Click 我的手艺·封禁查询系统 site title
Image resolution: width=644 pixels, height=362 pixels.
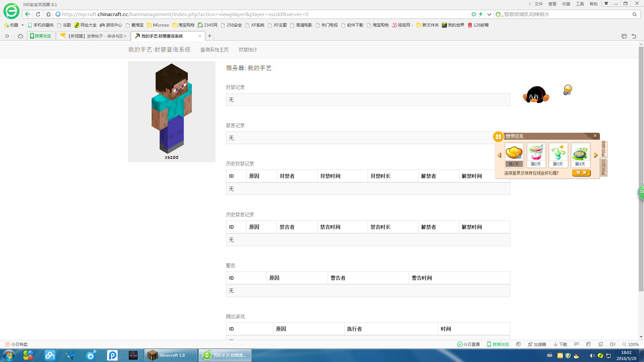pos(159,50)
